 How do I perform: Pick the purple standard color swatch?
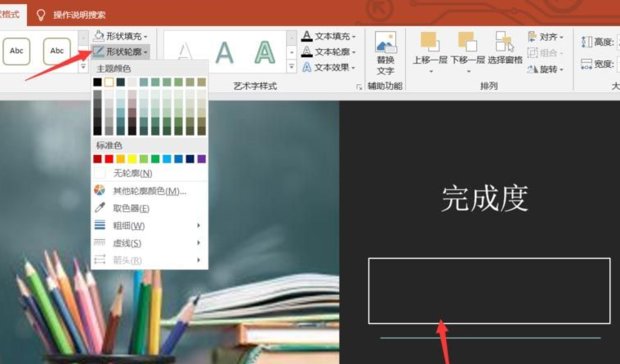pyautogui.click(x=202, y=159)
